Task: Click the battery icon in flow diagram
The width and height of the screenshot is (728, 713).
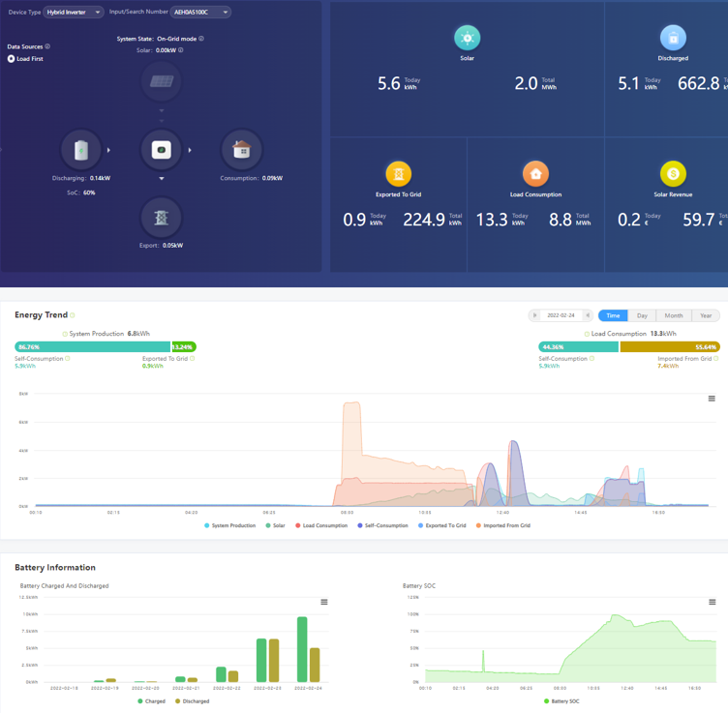Action: pyautogui.click(x=81, y=150)
